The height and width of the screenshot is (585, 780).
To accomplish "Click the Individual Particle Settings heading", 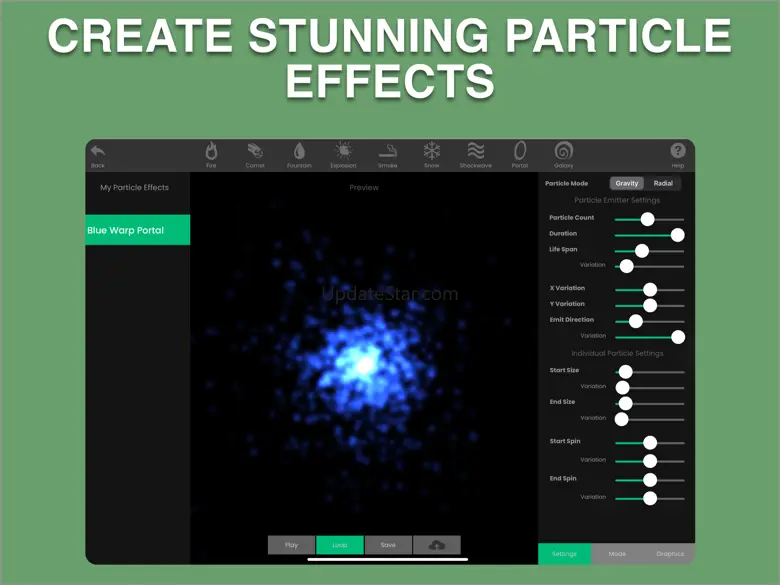I will click(x=617, y=353).
